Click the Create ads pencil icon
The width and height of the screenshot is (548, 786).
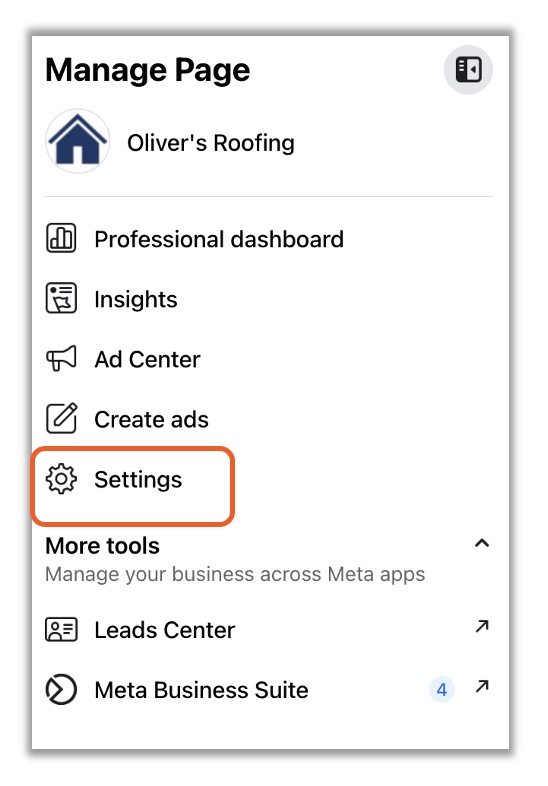pyautogui.click(x=62, y=418)
